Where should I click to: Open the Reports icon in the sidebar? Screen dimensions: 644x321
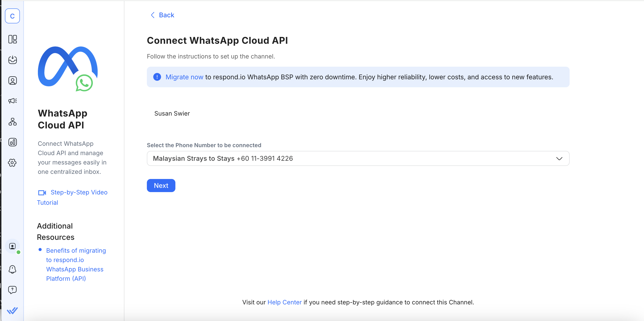[x=12, y=142]
